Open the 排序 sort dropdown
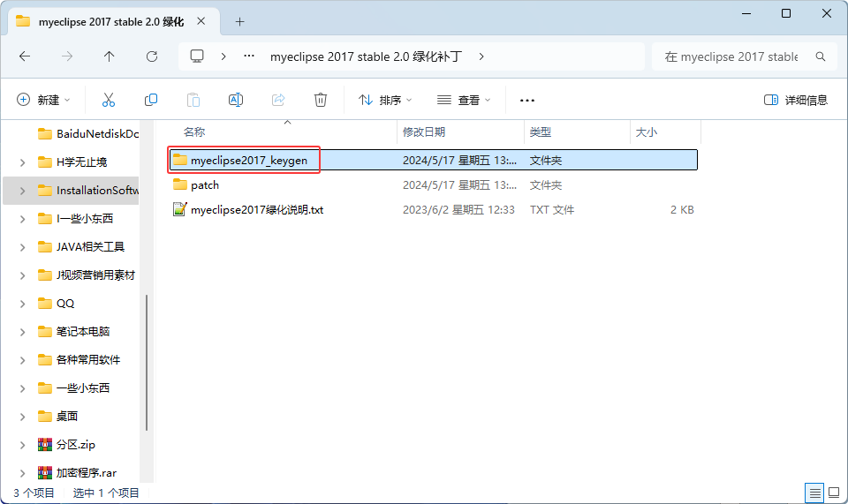848x504 pixels. coord(385,100)
